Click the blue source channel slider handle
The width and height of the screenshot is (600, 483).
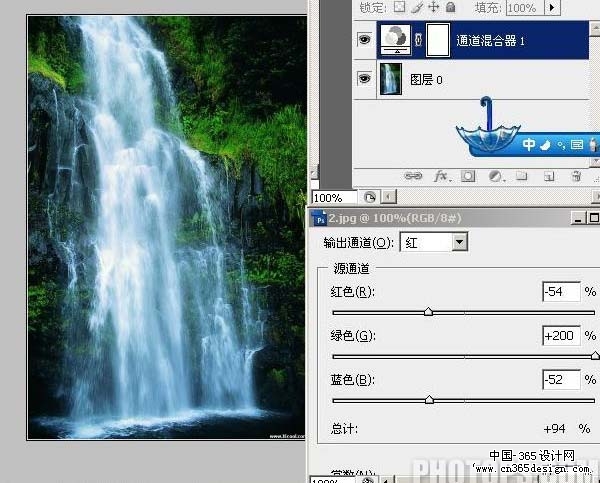[x=429, y=400]
